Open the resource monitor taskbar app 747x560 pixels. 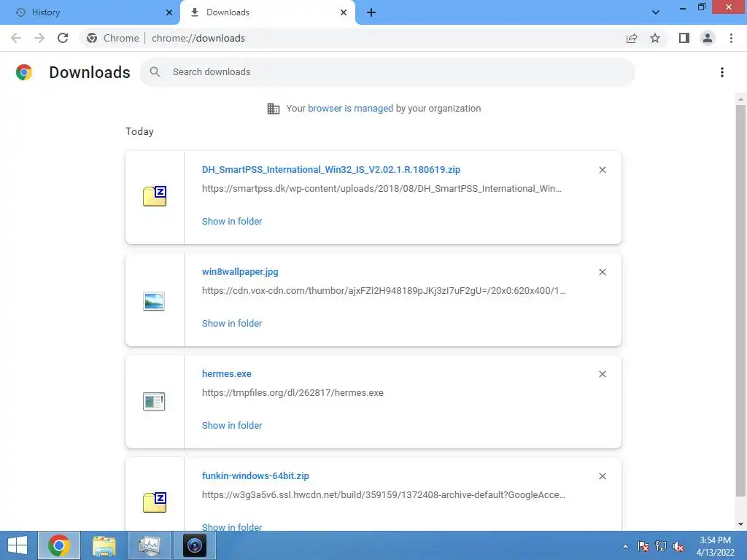[x=150, y=545]
